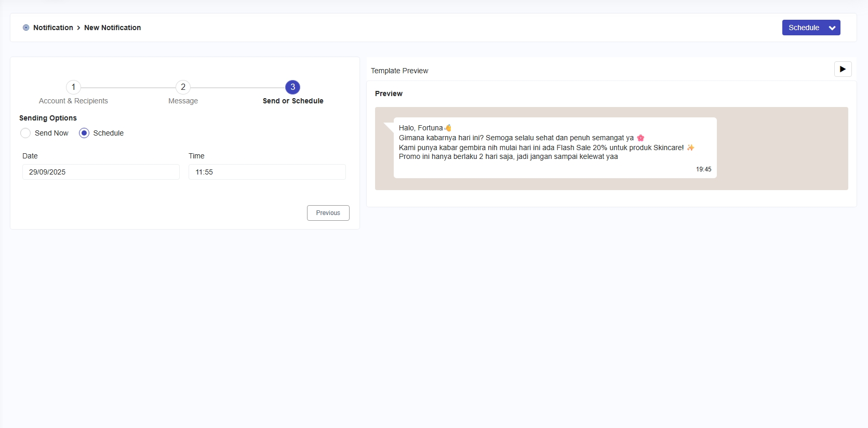Go to the Account & Recipients step label

(x=73, y=101)
